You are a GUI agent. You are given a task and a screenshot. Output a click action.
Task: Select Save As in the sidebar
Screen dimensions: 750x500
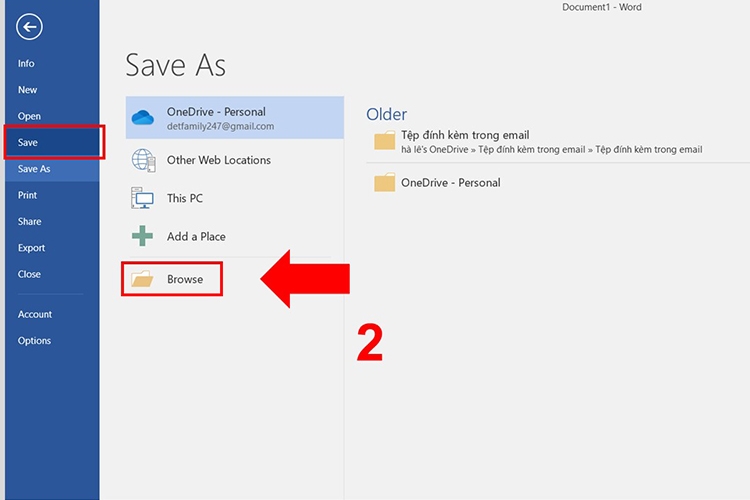(x=52, y=168)
